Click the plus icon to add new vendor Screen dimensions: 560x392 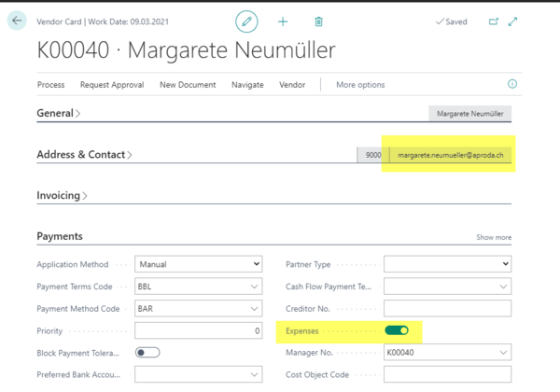point(283,21)
